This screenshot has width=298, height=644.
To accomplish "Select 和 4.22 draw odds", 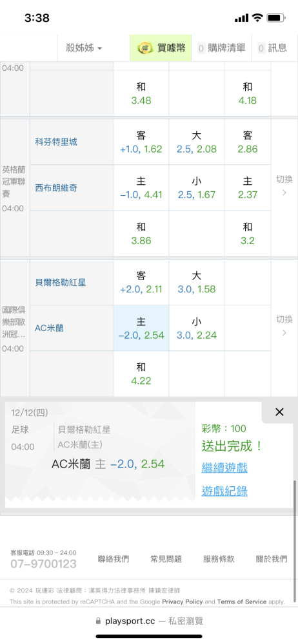I will 141,374.
